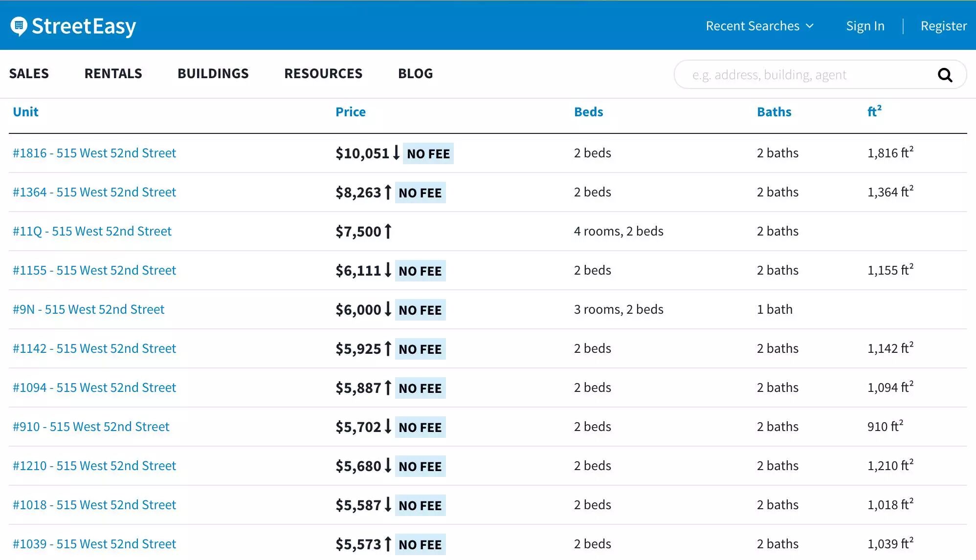Click the Sign In link
Viewport: 976px width, 560px height.
865,26
